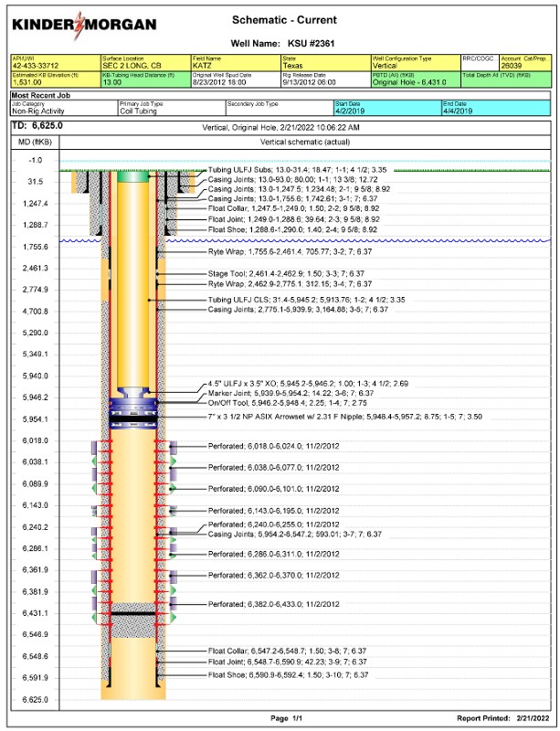Select Perforated 6,038.0-6,077.0 label
The width and height of the screenshot is (560, 731).
click(x=274, y=468)
